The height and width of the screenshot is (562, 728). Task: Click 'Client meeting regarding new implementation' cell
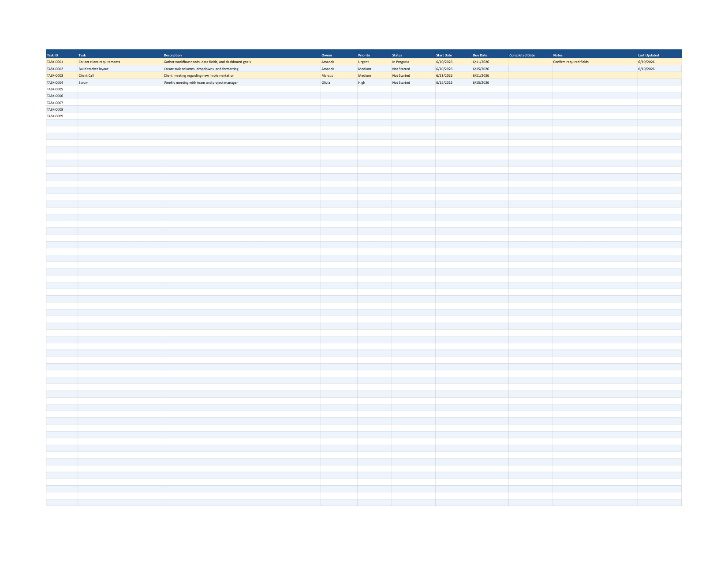242,75
